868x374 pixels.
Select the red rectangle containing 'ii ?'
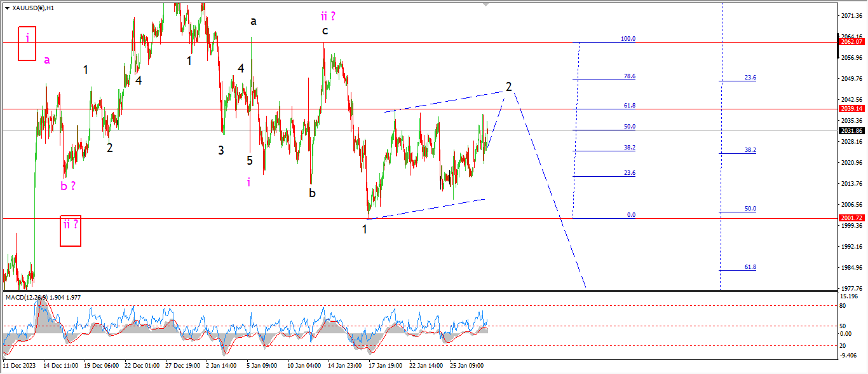tap(71, 230)
